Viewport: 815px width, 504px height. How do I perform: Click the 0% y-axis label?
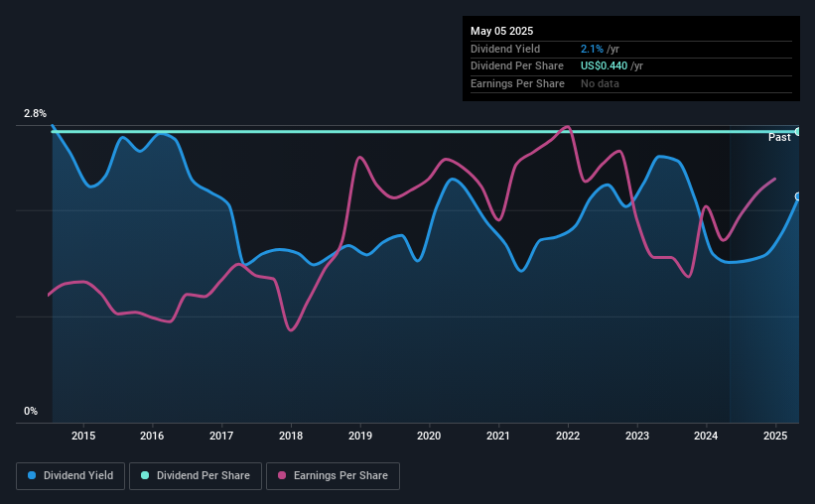click(x=31, y=411)
